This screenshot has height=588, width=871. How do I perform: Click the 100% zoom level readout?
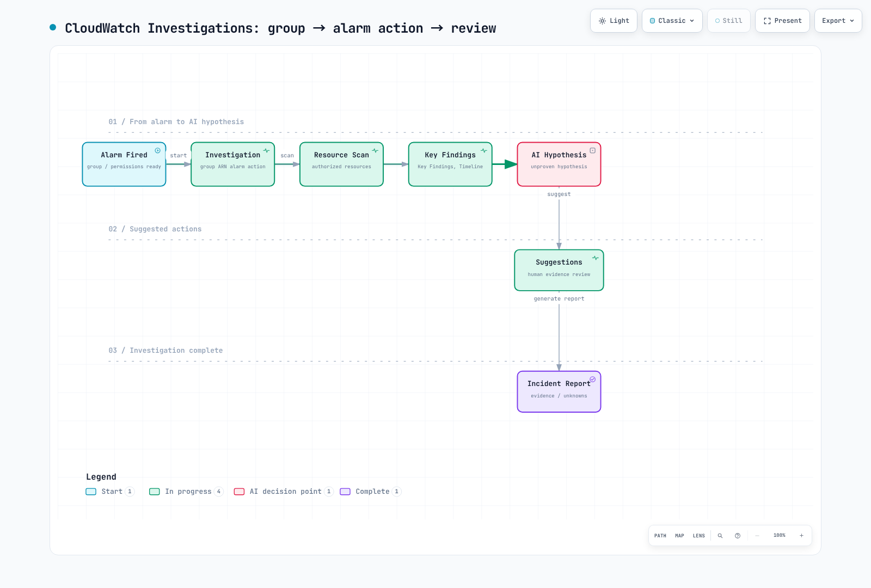(780, 536)
